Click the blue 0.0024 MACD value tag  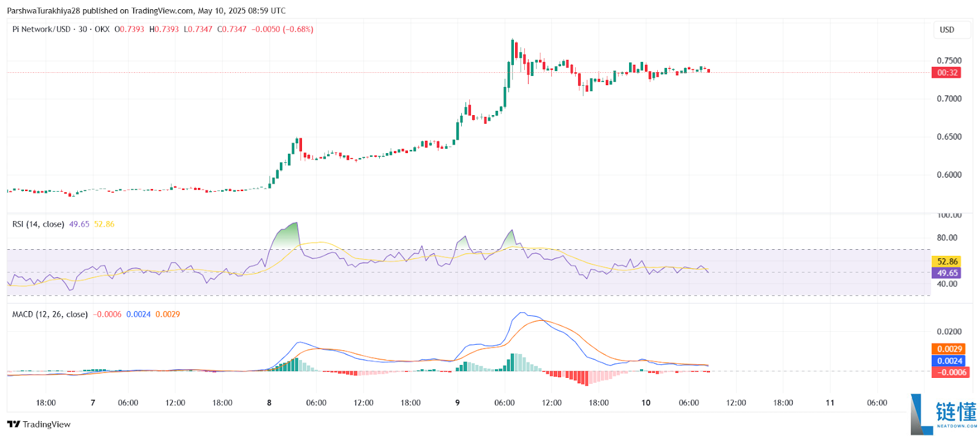click(x=949, y=361)
